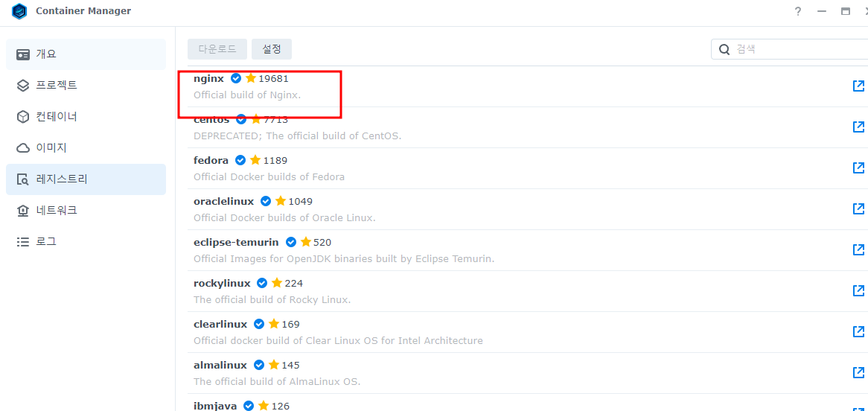Open rockylinux external link icon
868x411 pixels.
click(x=858, y=290)
